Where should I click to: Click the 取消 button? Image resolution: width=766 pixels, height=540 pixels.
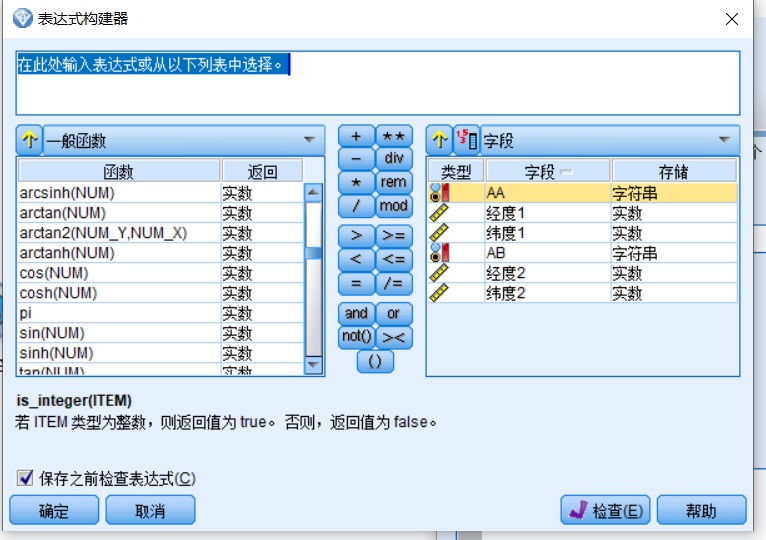coord(150,510)
